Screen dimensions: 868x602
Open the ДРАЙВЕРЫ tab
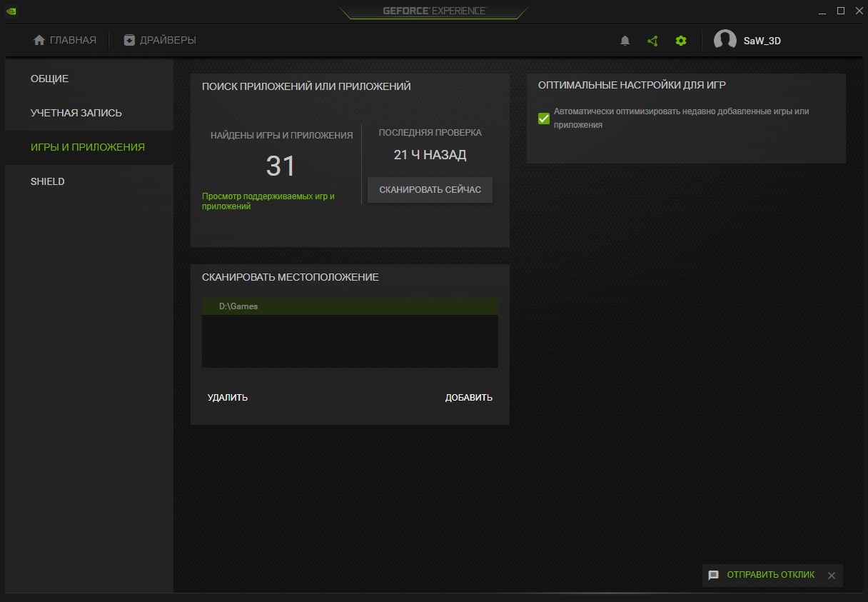coord(160,40)
